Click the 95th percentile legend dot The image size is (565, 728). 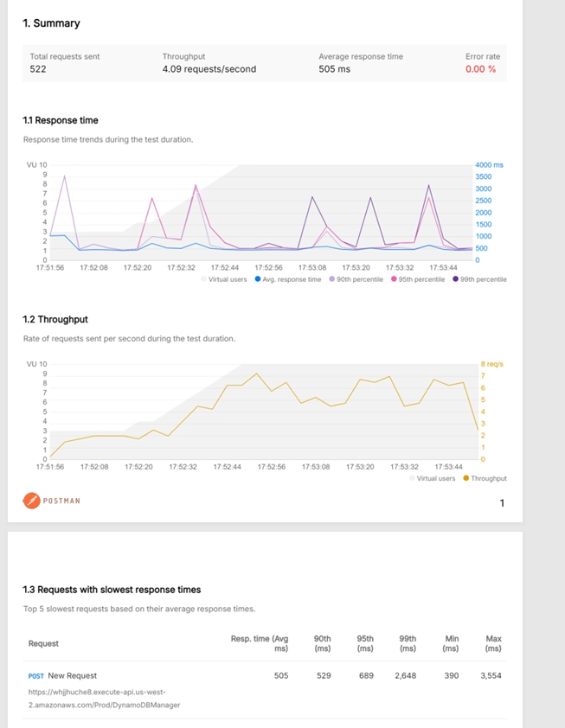392,279
